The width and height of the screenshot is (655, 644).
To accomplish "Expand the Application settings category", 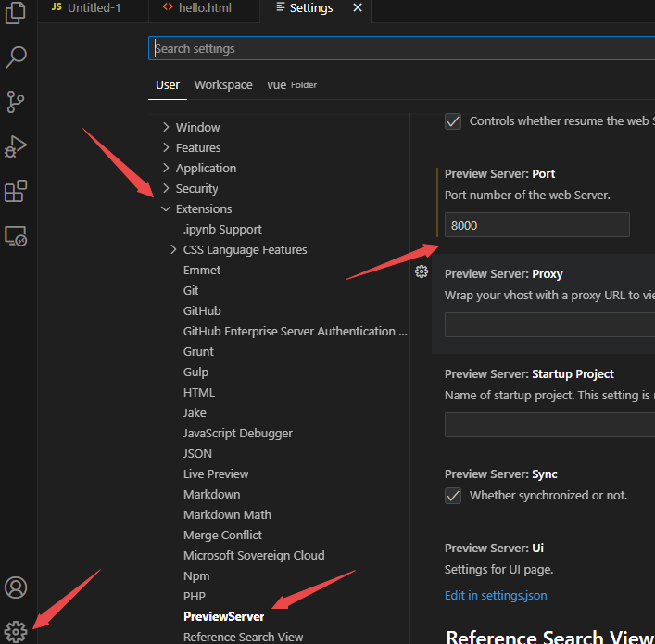I will click(166, 168).
